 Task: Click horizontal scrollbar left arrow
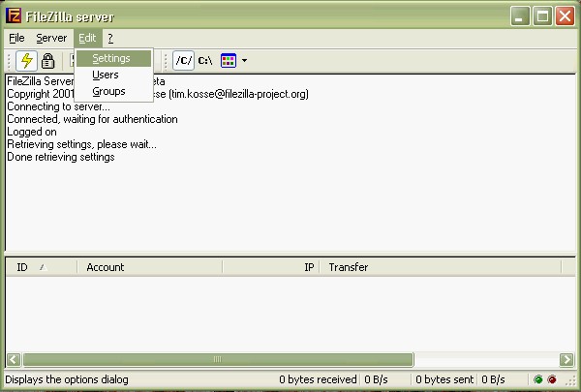14,359
